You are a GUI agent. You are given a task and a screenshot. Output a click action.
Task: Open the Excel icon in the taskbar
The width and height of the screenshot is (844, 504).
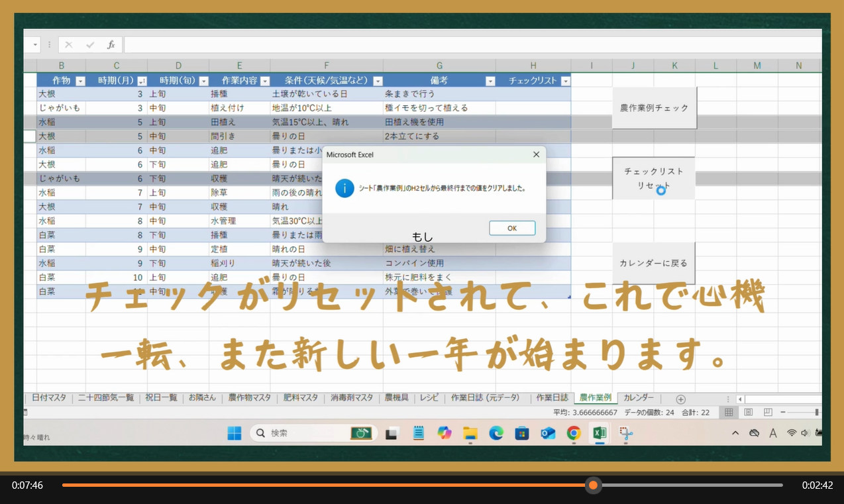coord(600,433)
